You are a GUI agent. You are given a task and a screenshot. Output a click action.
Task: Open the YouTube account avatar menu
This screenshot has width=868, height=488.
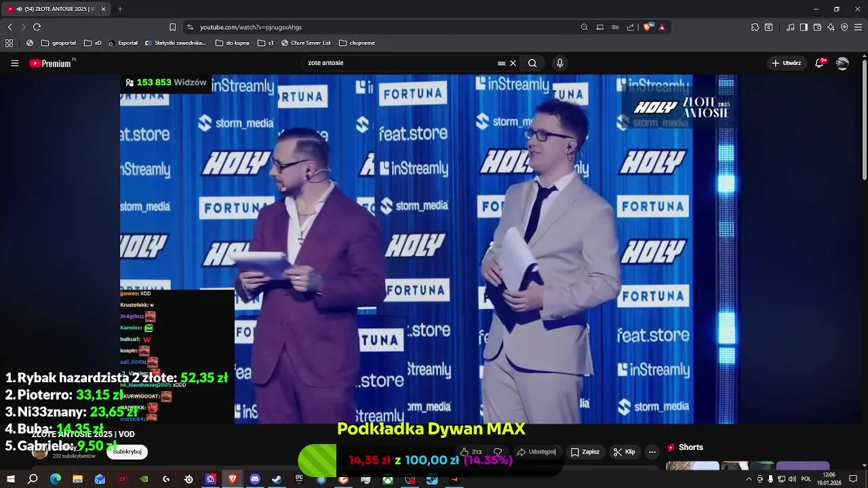tap(842, 63)
